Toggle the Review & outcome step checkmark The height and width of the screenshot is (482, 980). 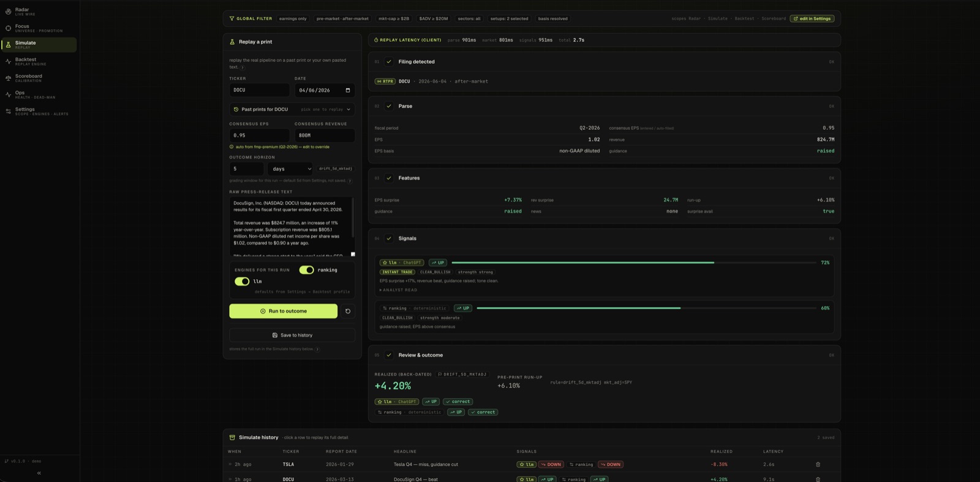(388, 355)
